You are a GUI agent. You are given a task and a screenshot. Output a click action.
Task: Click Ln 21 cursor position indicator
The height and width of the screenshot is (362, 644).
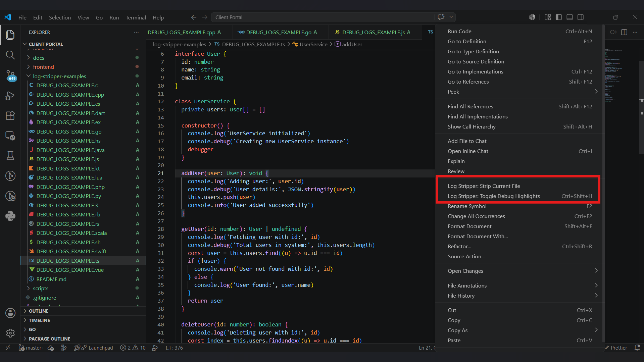click(426, 348)
